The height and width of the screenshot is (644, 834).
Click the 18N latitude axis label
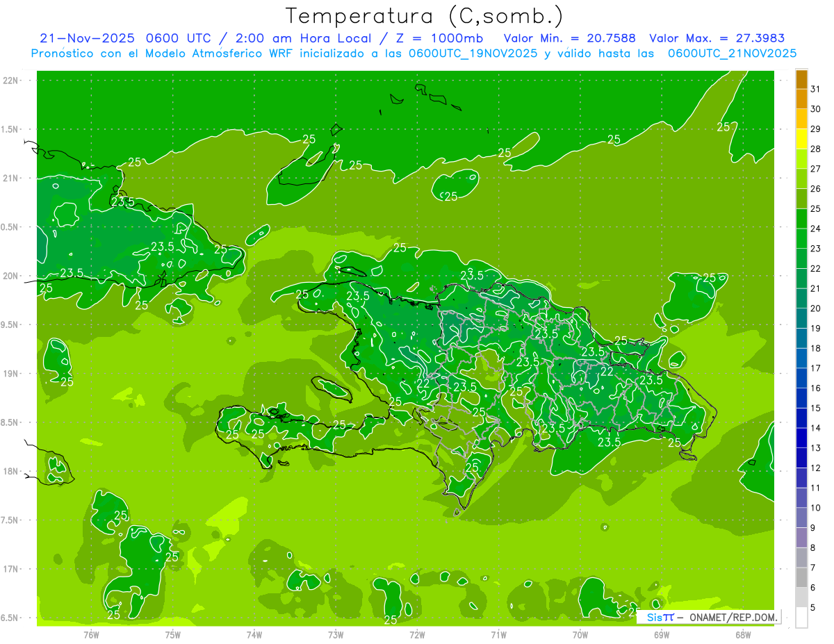(12, 472)
